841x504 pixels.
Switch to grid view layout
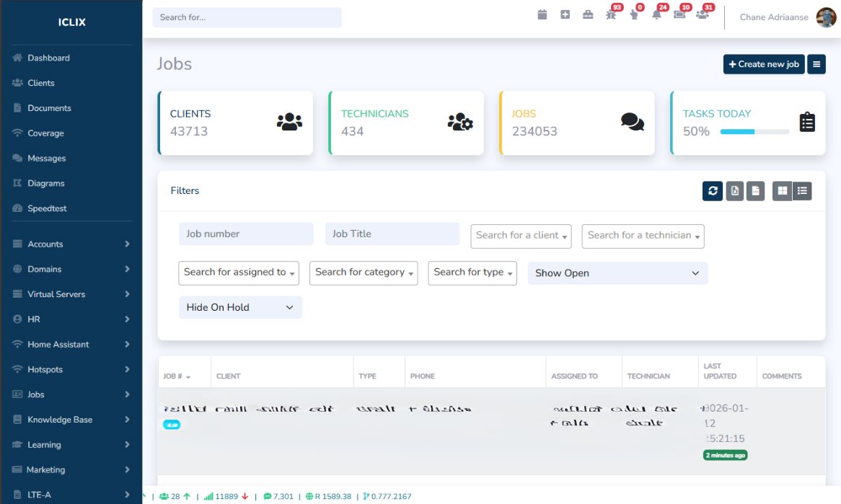[782, 191]
